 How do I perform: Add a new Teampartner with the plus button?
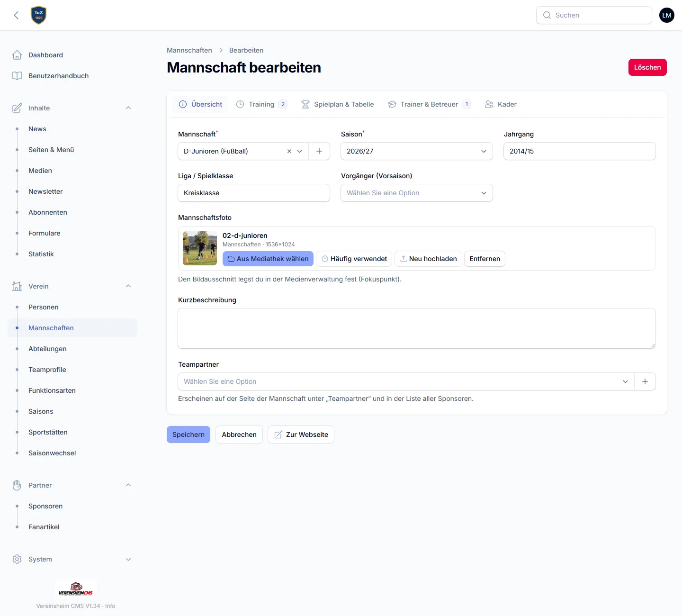click(x=645, y=381)
